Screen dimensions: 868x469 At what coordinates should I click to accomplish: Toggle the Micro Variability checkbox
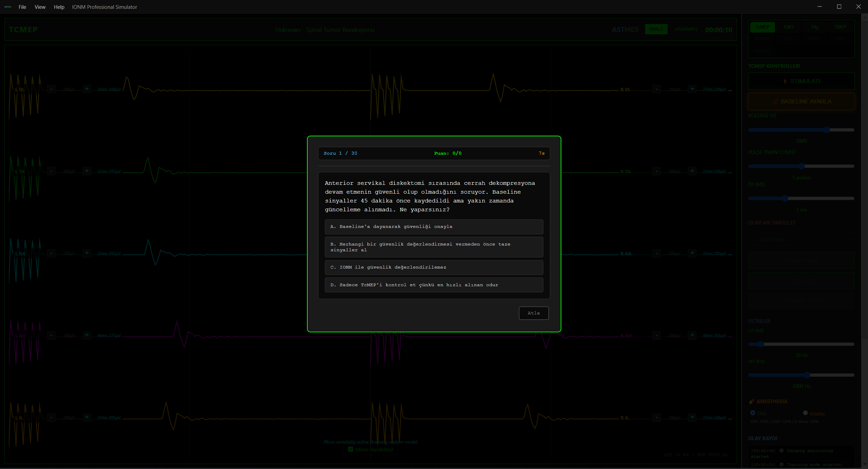(x=351, y=449)
